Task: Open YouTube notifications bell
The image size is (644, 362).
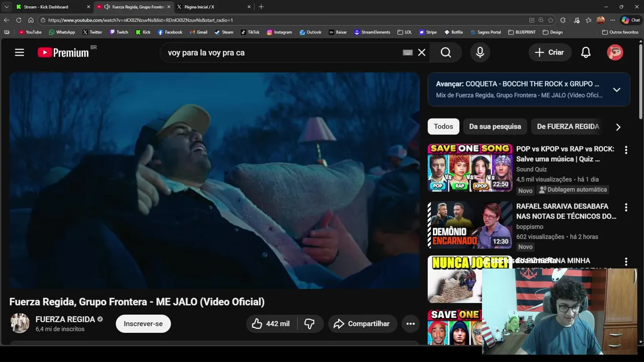Action: [586, 52]
